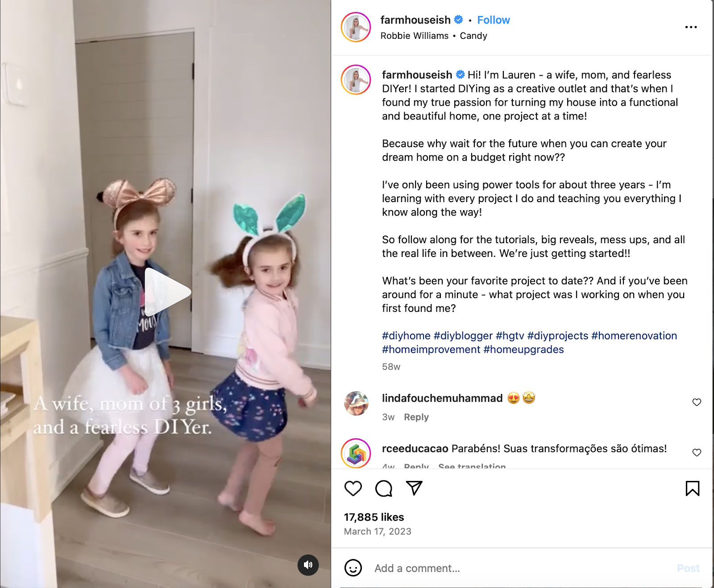Open Robbie Williams Candy audio link
714x588 pixels.
tap(433, 36)
